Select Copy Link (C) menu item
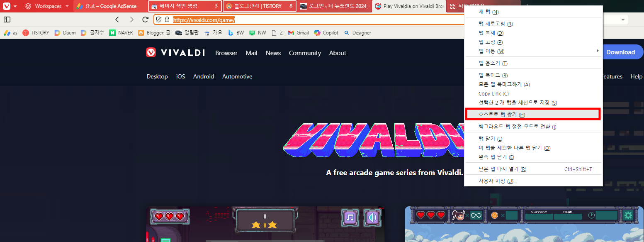 point(533,94)
